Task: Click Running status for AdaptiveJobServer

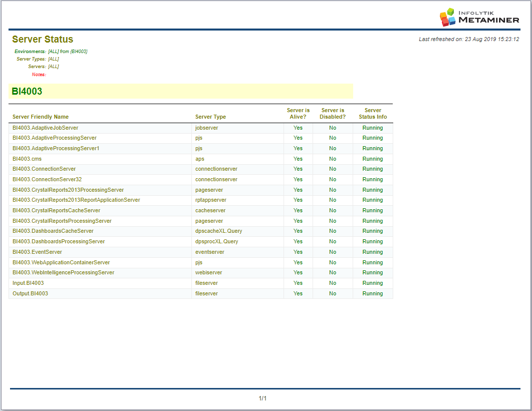Action: (x=373, y=128)
